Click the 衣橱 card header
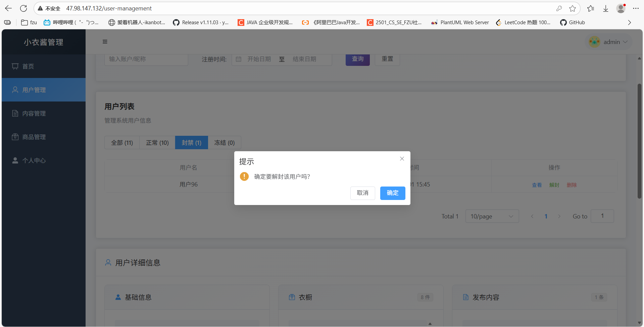This screenshot has height=327, width=644. [x=361, y=297]
